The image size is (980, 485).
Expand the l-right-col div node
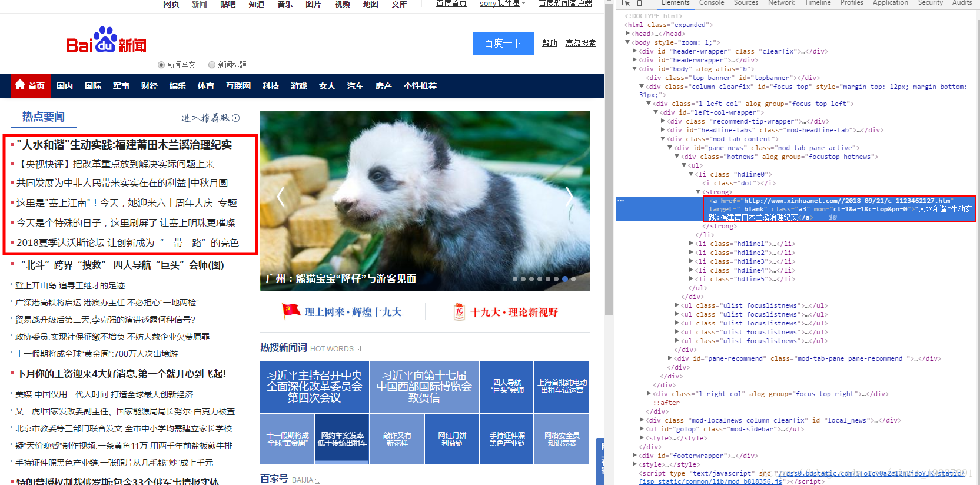tap(649, 394)
